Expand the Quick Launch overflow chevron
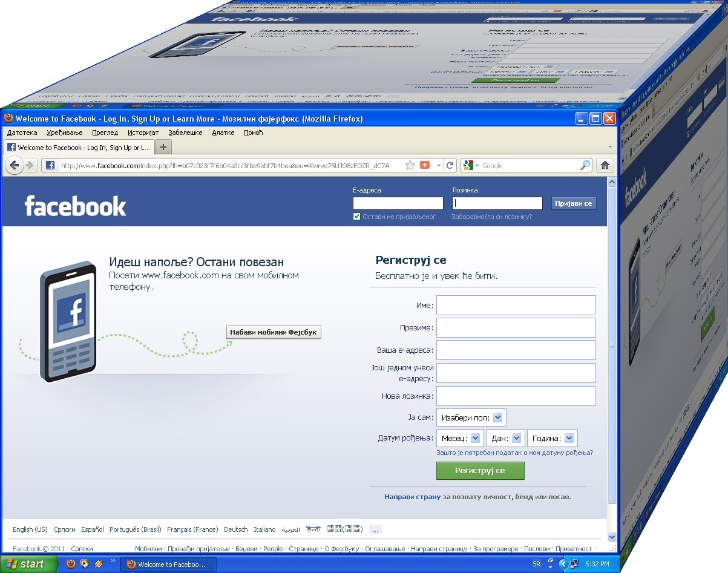728x573 pixels. pyautogui.click(x=112, y=562)
